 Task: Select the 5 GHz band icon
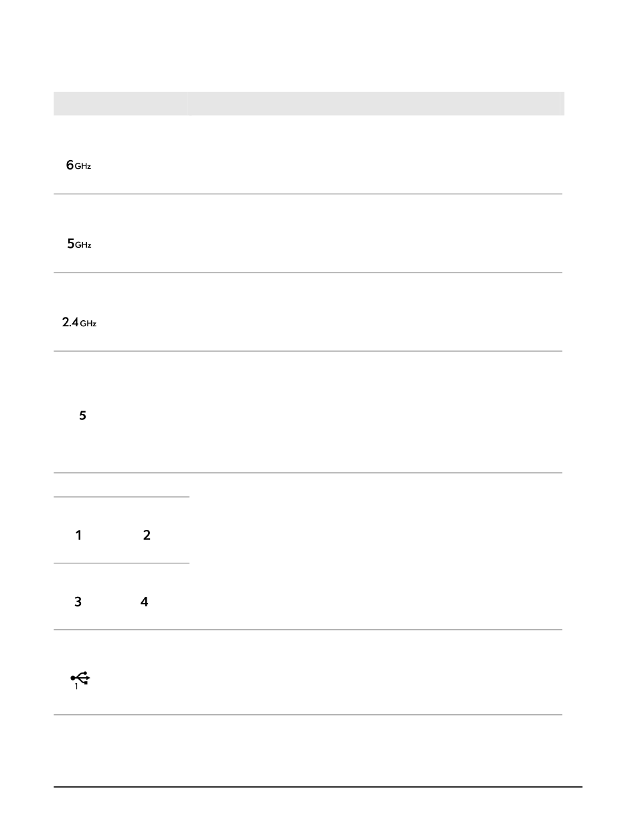pos(79,244)
